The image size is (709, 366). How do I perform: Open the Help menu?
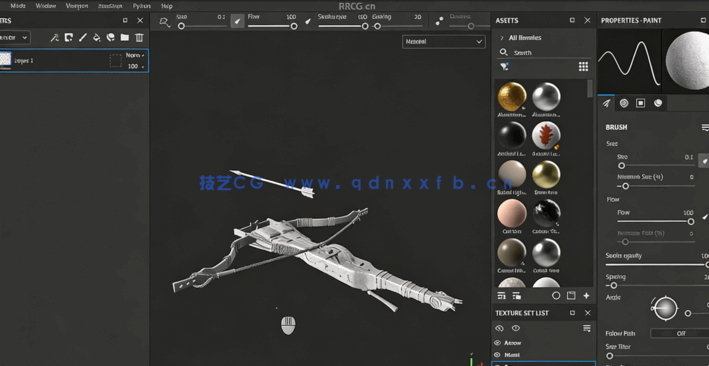[167, 6]
